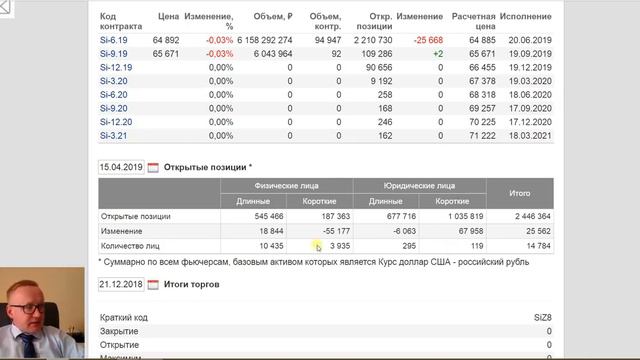Screen dimensions: 640x360
Task: Select price value 65 671 in Цена column
Action: [x=166, y=54]
